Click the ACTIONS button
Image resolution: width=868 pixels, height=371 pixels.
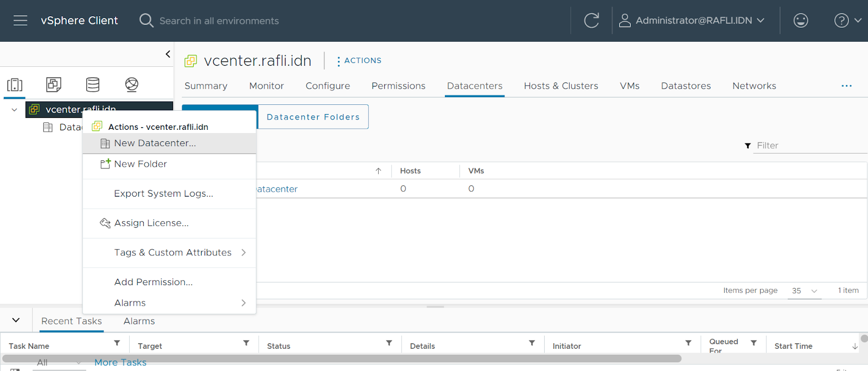click(359, 61)
